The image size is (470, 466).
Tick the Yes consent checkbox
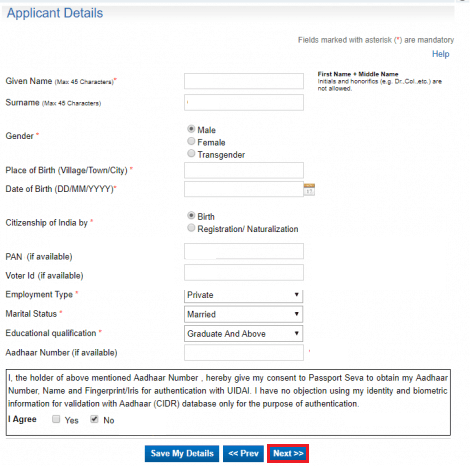(x=56, y=419)
